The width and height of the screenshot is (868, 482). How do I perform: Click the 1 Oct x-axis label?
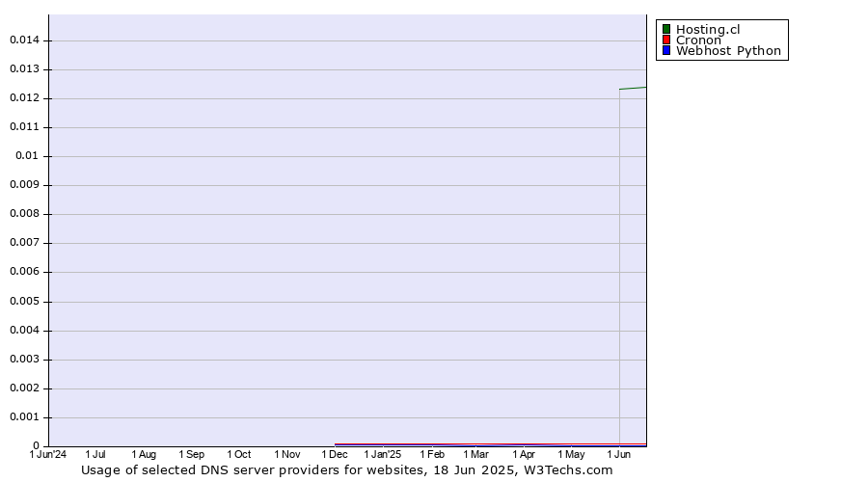tap(239, 454)
